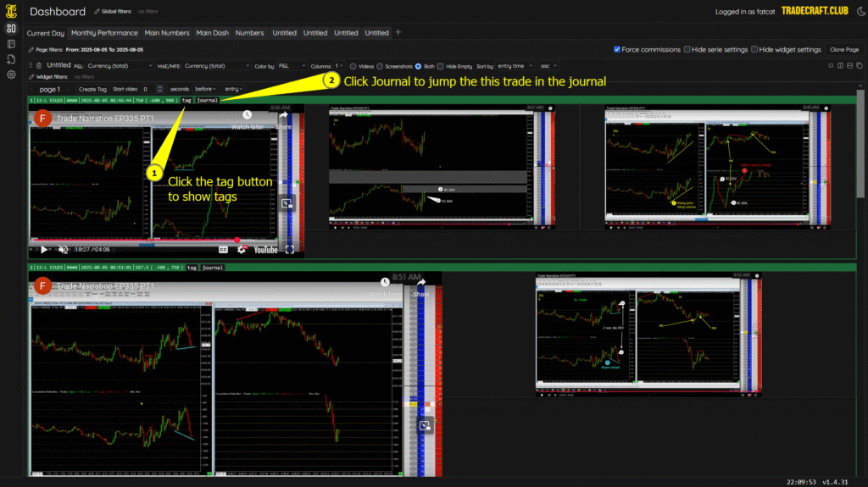Click the tag button on trade 1
The width and height of the screenshot is (868, 487).
[x=186, y=100]
